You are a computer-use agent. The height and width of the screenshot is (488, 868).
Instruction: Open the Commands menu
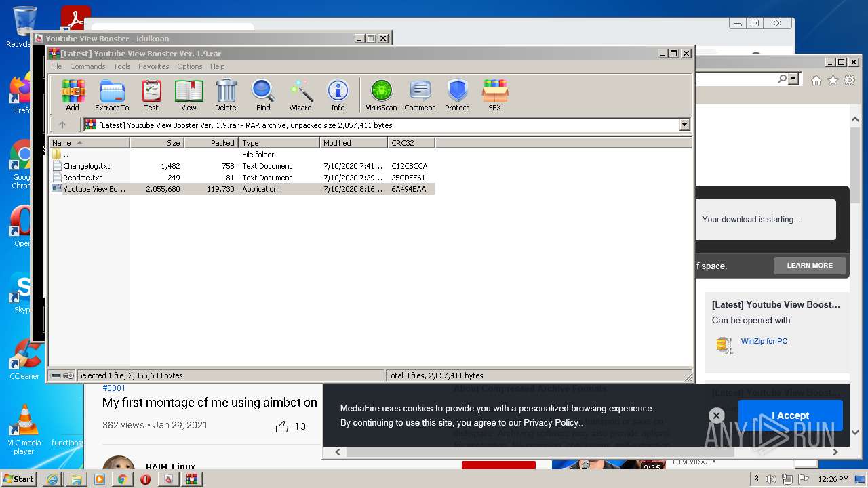tap(87, 66)
